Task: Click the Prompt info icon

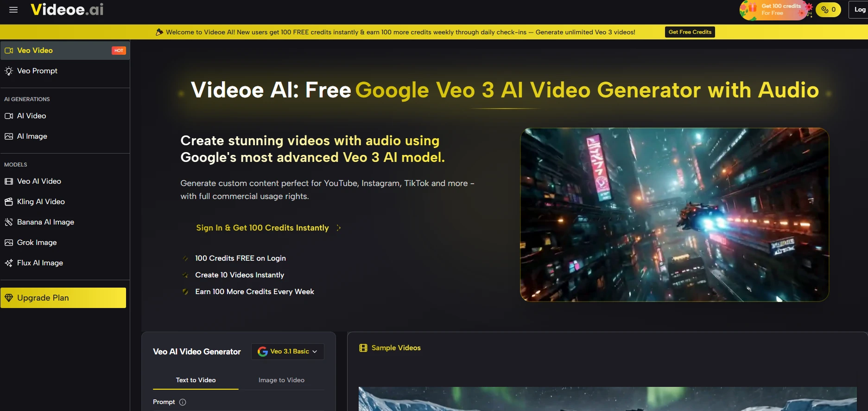Action: tap(183, 402)
